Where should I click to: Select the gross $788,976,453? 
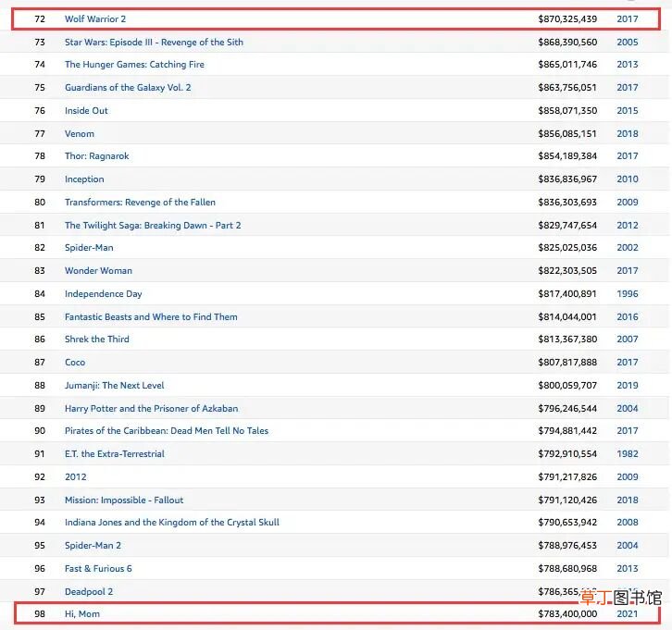(567, 546)
